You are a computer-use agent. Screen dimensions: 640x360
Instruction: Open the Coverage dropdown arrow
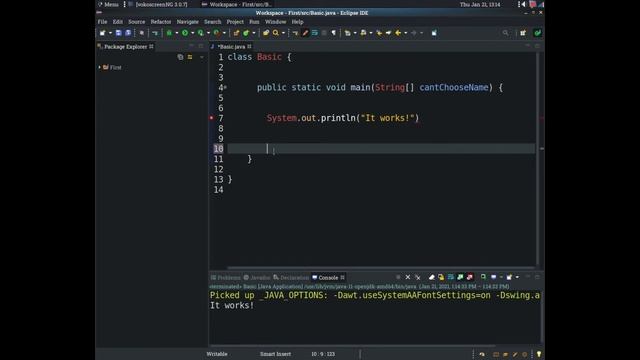click(x=208, y=33)
